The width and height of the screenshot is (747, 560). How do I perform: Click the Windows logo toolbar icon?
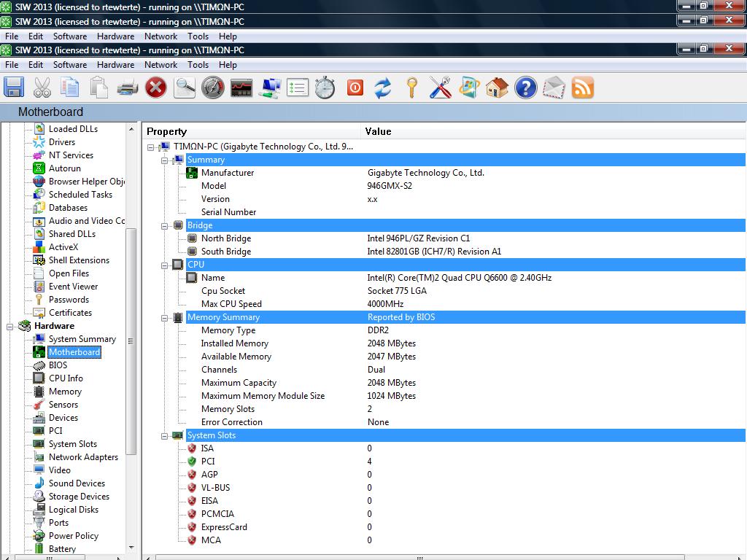[x=469, y=87]
